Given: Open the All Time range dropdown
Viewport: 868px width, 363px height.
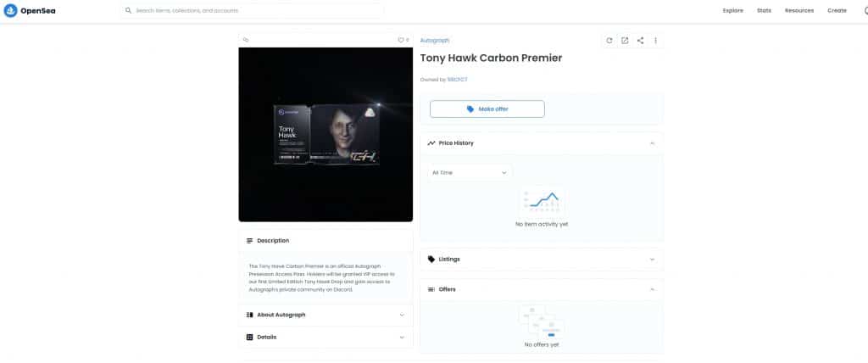Looking at the screenshot, I should 470,173.
